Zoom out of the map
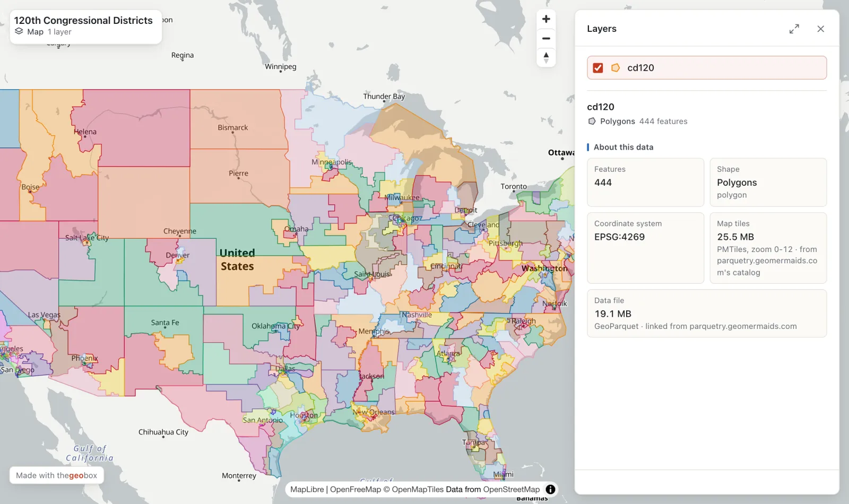This screenshot has height=504, width=849. coord(546,38)
